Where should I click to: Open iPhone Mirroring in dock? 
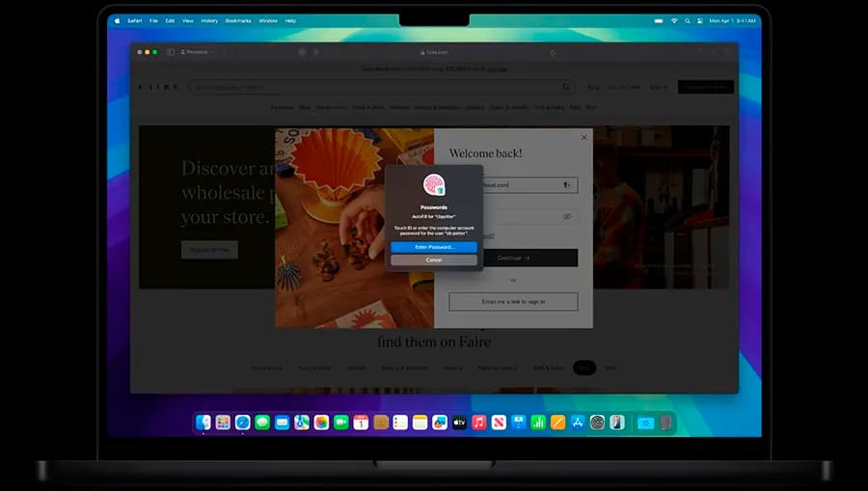click(617, 423)
